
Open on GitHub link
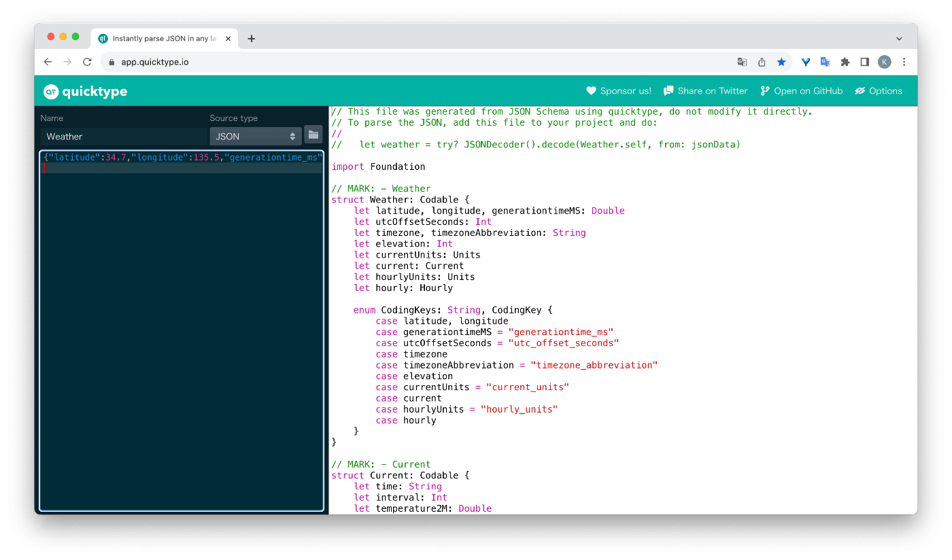point(802,91)
